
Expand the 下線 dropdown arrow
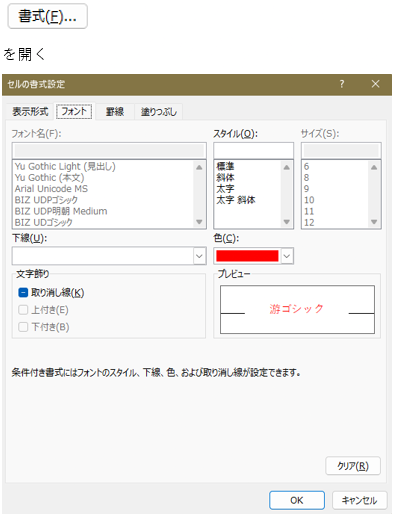pyautogui.click(x=199, y=256)
